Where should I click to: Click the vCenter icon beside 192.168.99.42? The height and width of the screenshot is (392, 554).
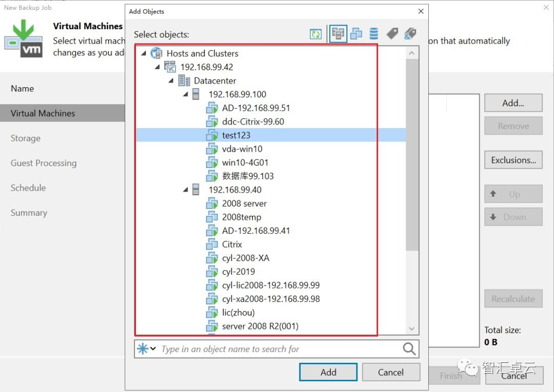tap(170, 67)
